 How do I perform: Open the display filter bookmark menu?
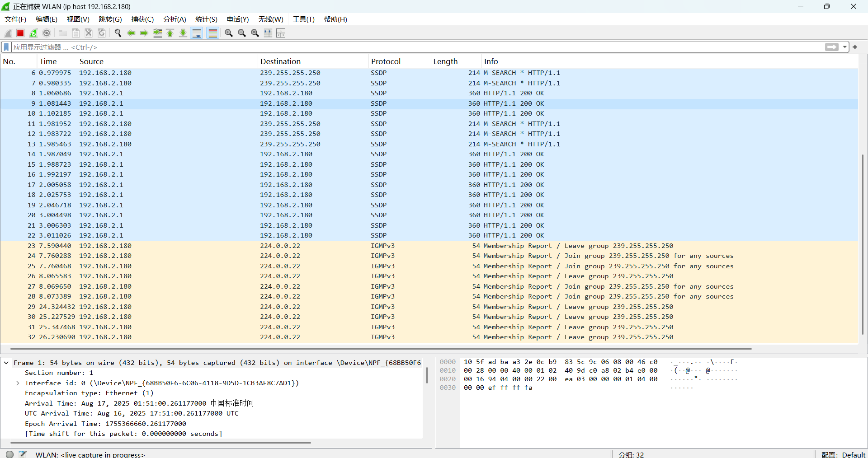point(6,47)
